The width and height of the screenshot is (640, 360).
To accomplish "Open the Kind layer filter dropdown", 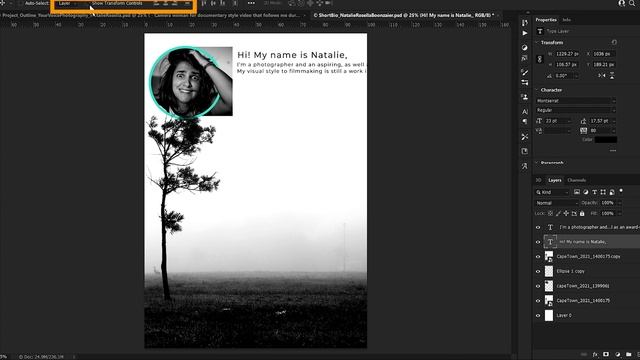I will pyautogui.click(x=553, y=192).
